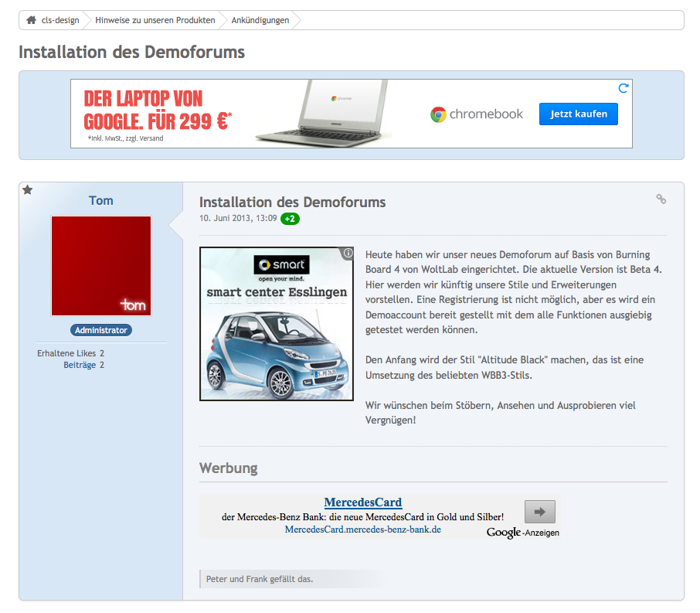The width and height of the screenshot is (700, 613).
Task: Open the Beiträge count link
Action: [x=80, y=365]
